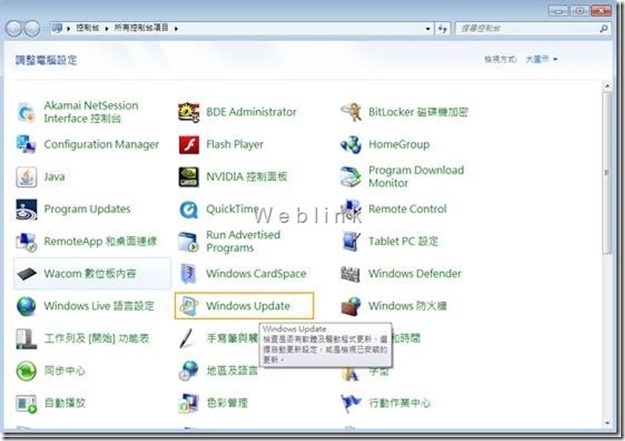Expand the arrow after the computer icon
The width and height of the screenshot is (625, 441).
pos(69,28)
